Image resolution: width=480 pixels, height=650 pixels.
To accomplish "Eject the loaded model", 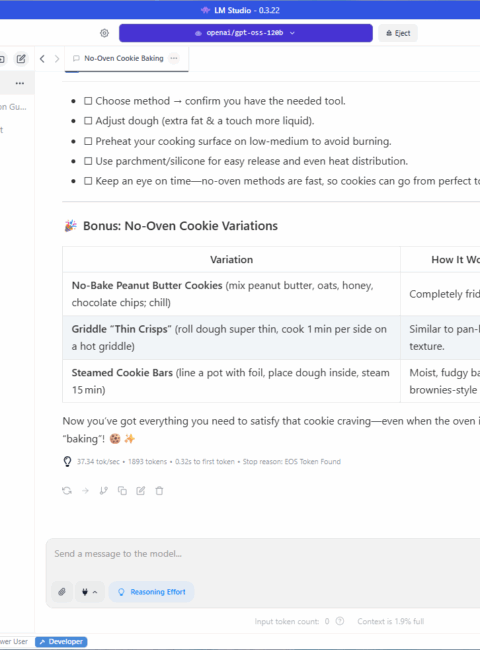I will [x=398, y=33].
